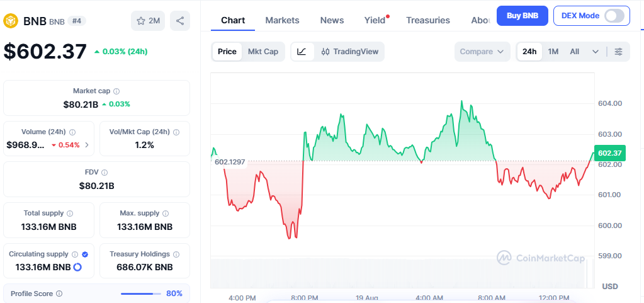644x303 pixels.
Task: Click the 604.00 y-axis label
Action: (610, 103)
